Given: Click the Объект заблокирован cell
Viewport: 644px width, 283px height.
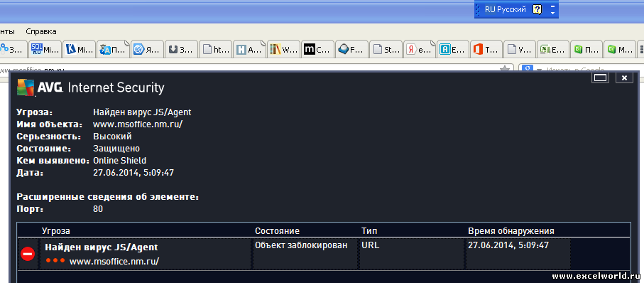Looking at the screenshot, I should tap(301, 245).
